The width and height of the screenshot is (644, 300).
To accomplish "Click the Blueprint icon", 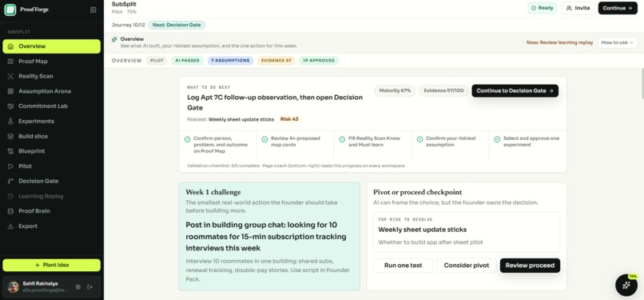I will [x=10, y=151].
